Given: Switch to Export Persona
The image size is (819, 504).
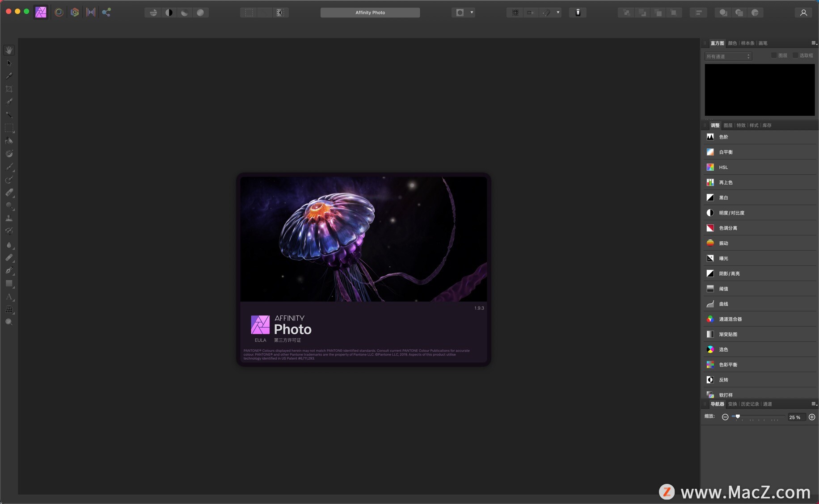Looking at the screenshot, I should [x=106, y=12].
